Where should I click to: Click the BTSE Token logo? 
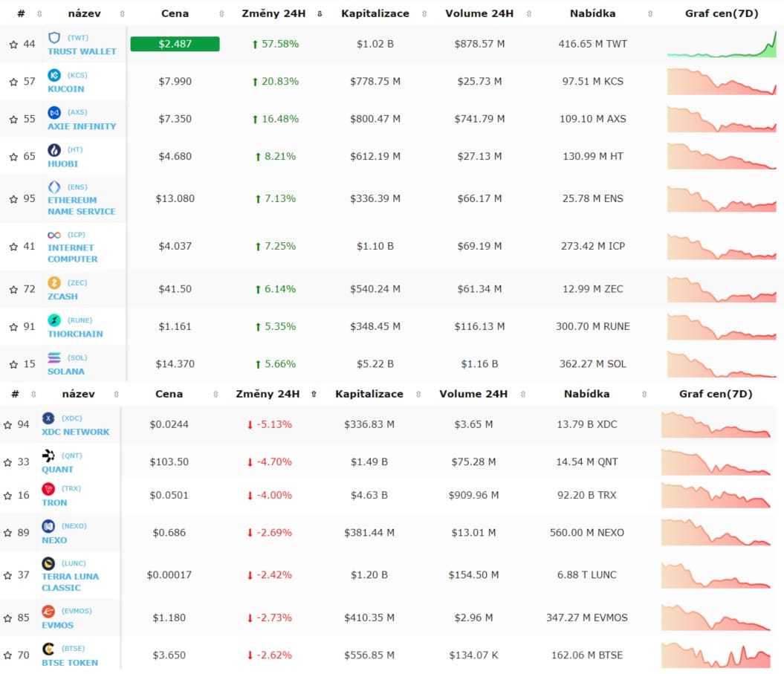pyautogui.click(x=48, y=649)
